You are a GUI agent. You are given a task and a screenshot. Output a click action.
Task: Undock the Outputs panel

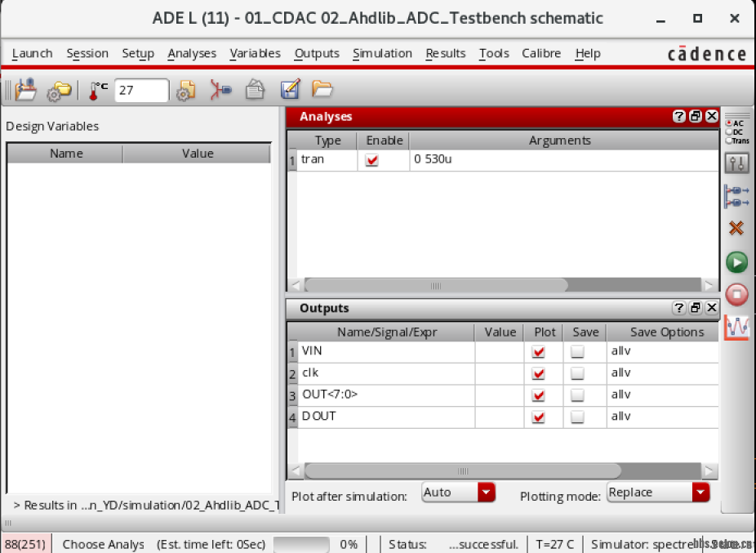point(696,308)
